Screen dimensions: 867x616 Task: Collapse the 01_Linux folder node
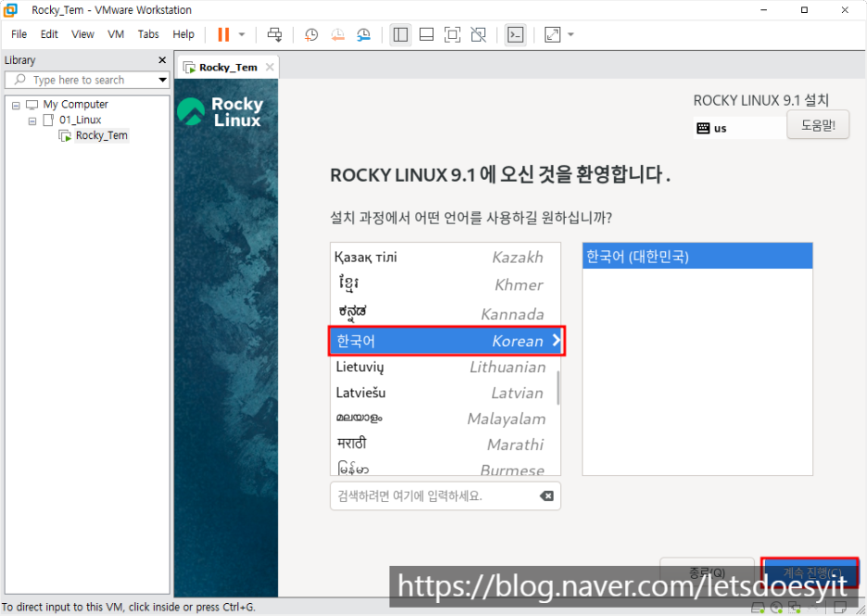point(32,120)
